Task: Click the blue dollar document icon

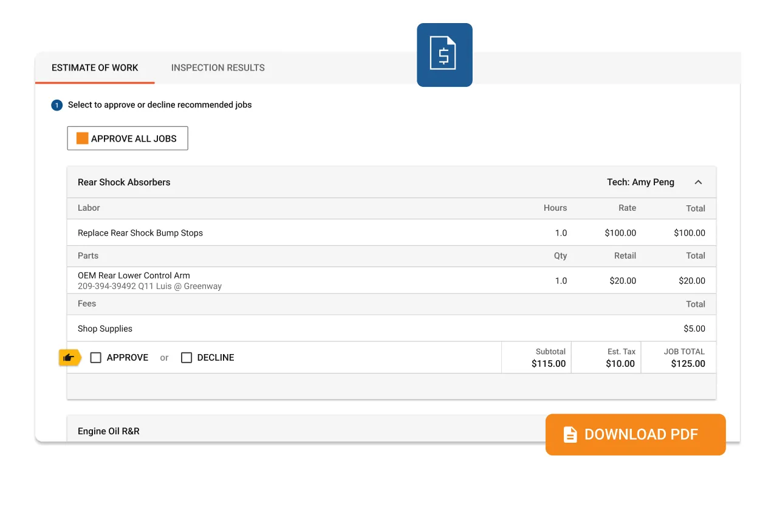Action: (x=444, y=55)
